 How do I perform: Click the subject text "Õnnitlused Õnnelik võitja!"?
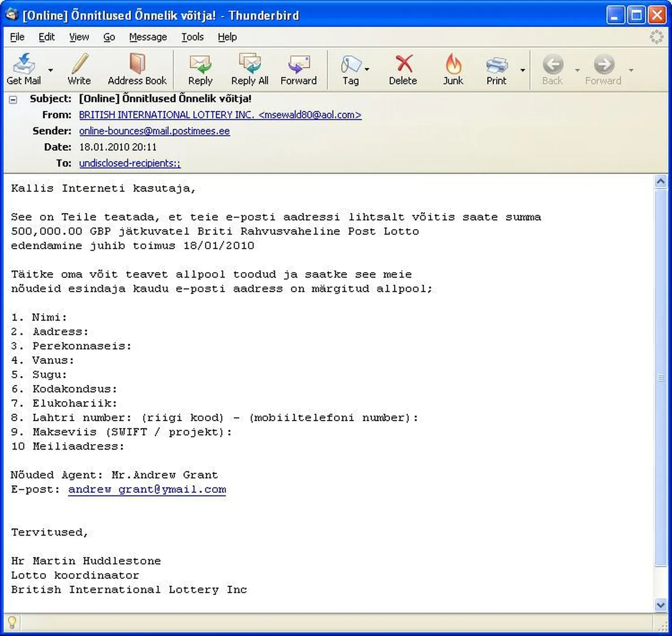(187, 99)
